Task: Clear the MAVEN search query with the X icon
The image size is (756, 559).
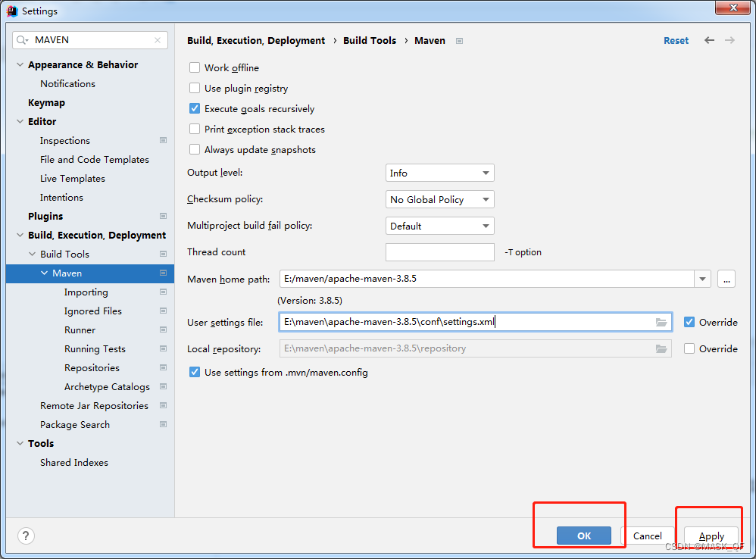Action: [x=156, y=39]
